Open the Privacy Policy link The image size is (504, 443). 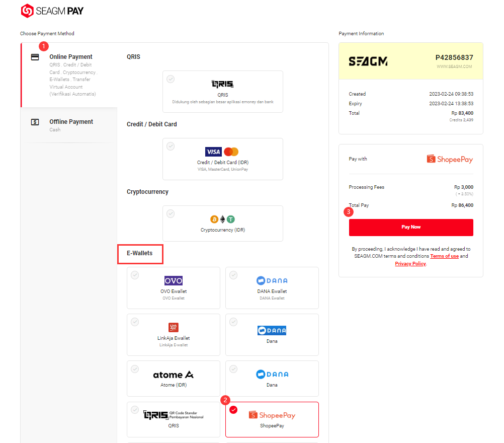click(x=410, y=263)
